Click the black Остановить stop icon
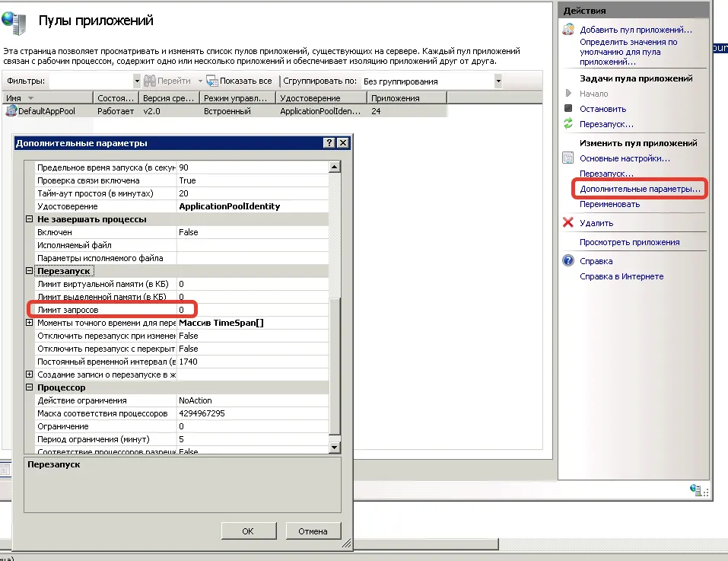 567,109
